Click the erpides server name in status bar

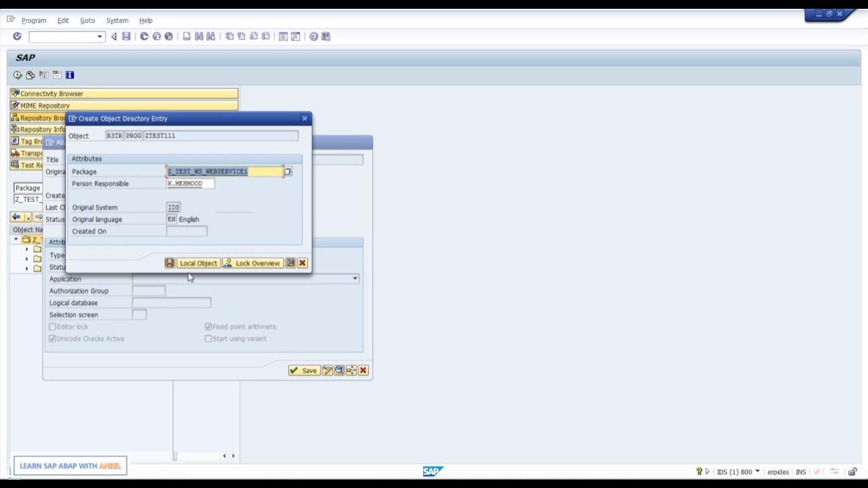tap(778, 472)
